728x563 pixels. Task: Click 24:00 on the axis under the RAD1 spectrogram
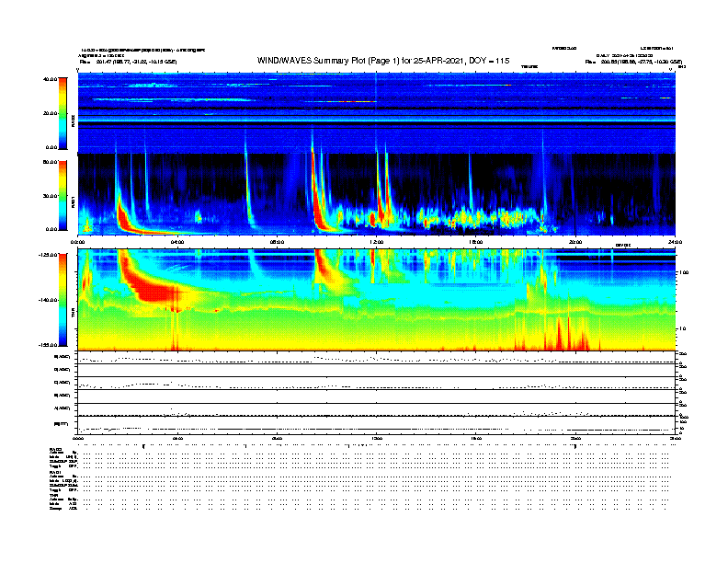(675, 242)
